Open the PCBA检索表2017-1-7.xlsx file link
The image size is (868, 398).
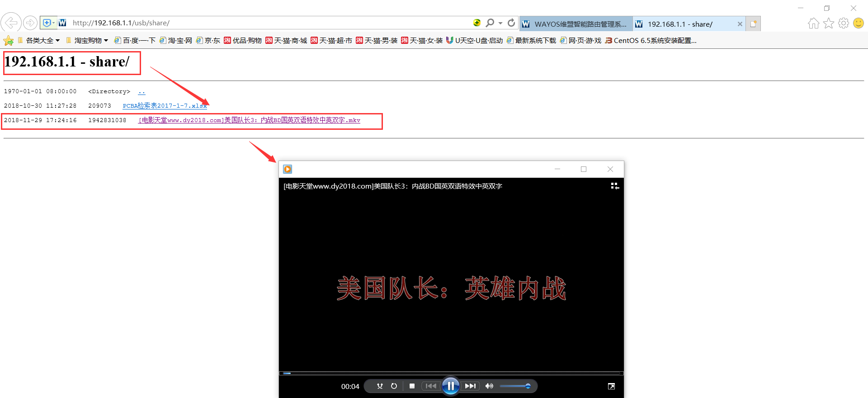pyautogui.click(x=165, y=106)
